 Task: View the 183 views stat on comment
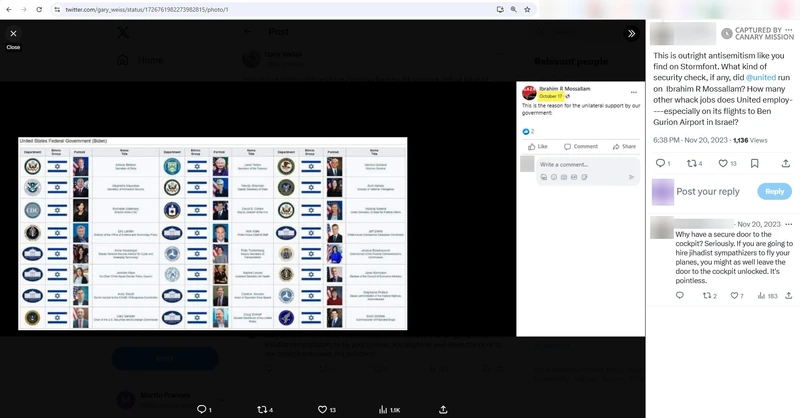click(767, 296)
